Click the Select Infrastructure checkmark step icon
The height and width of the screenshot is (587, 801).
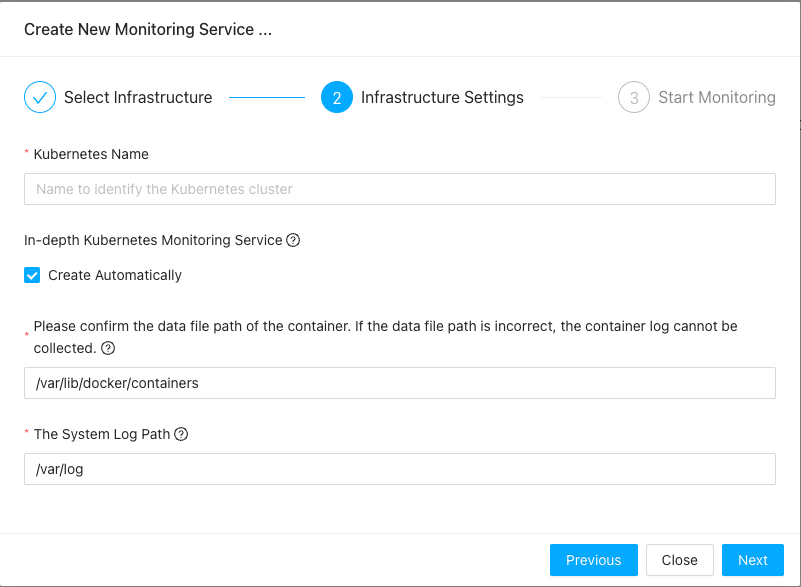pos(40,98)
